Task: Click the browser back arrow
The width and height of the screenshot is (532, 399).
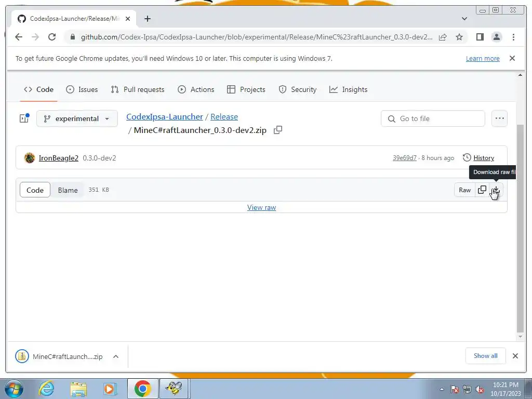Action: tap(19, 37)
